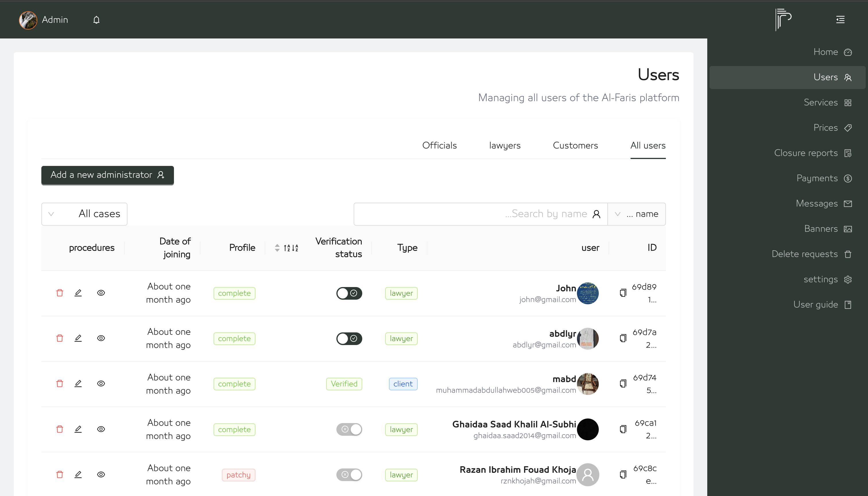Delete the user mabd
Viewport: 868px width, 496px height.
click(x=60, y=383)
